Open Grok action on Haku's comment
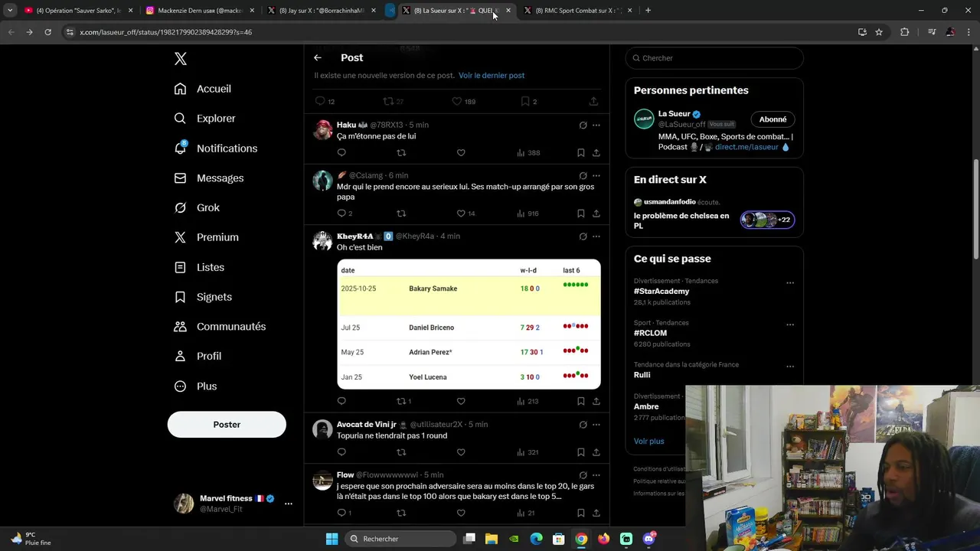Viewport: 980px width, 551px height. coord(583,125)
